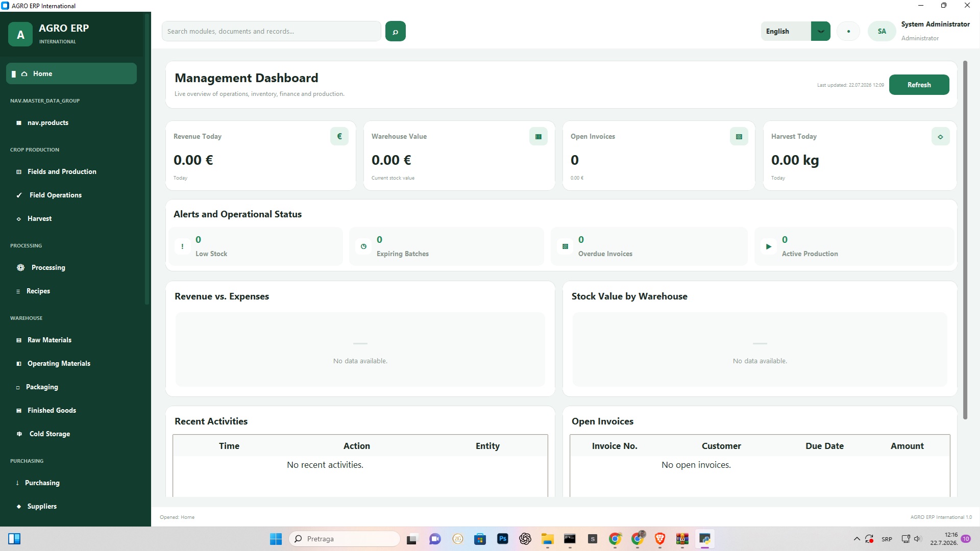Click the Expiring Batches clock icon
Screen dimensions: 980x551
tap(363, 246)
